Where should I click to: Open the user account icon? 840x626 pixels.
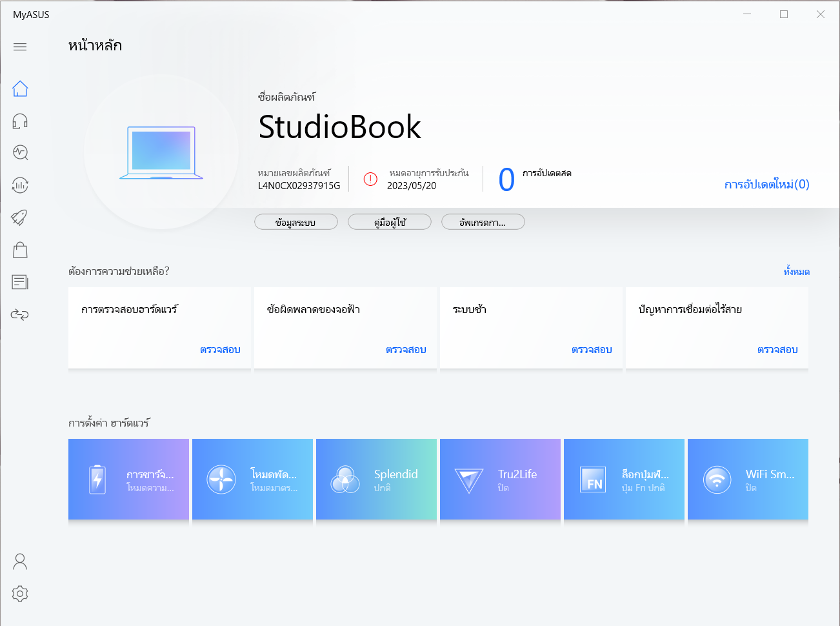pos(20,561)
